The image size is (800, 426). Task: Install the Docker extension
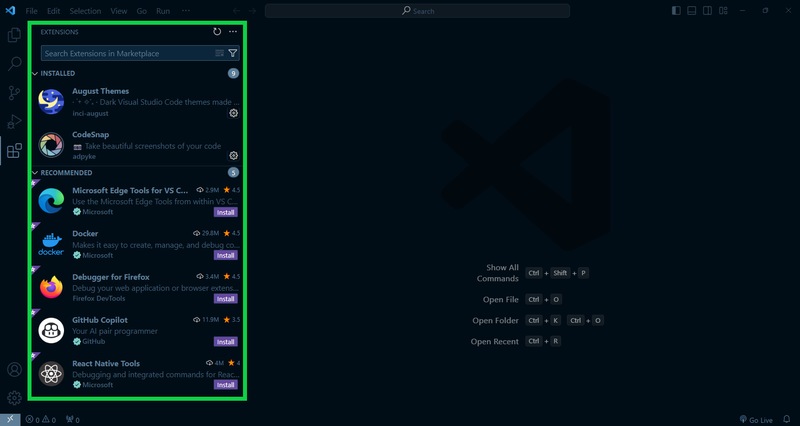pos(226,256)
